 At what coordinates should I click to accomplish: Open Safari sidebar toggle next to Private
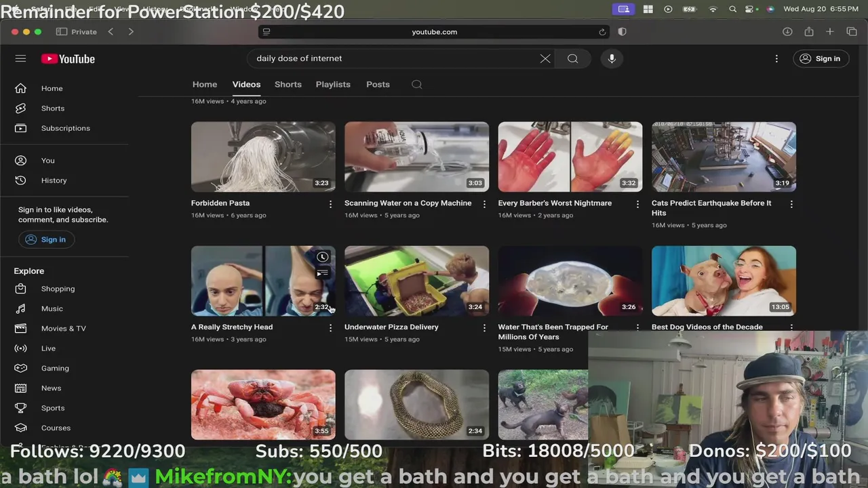[x=62, y=32]
